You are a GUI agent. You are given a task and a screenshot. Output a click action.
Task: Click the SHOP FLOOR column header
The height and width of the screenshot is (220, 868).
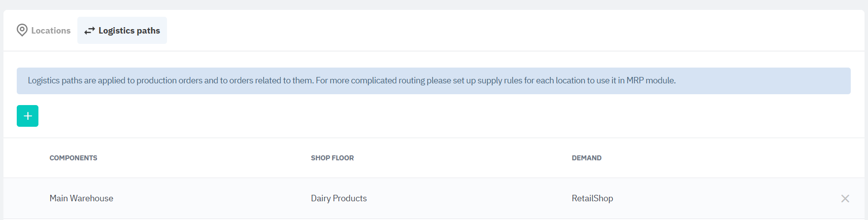[x=332, y=158]
